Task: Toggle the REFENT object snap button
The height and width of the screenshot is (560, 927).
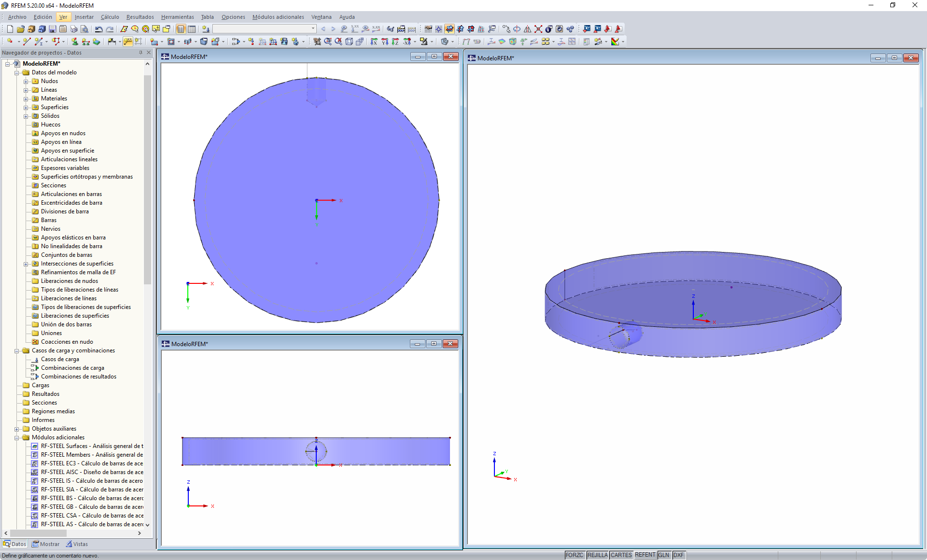Action: point(645,555)
